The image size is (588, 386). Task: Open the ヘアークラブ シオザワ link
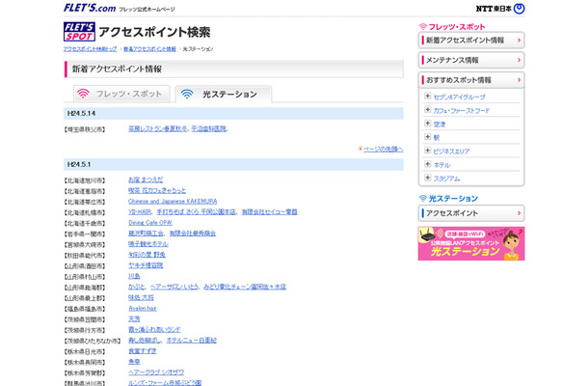[156, 372]
